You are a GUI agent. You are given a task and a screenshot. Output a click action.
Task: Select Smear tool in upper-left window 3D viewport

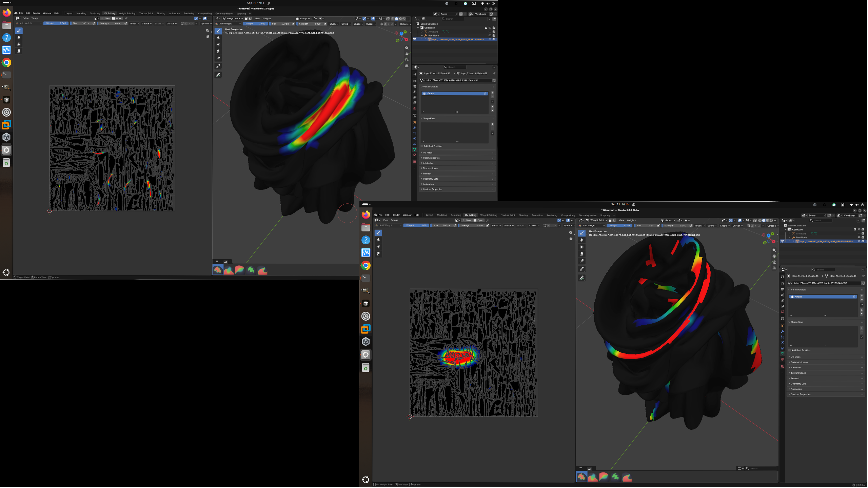[218, 51]
